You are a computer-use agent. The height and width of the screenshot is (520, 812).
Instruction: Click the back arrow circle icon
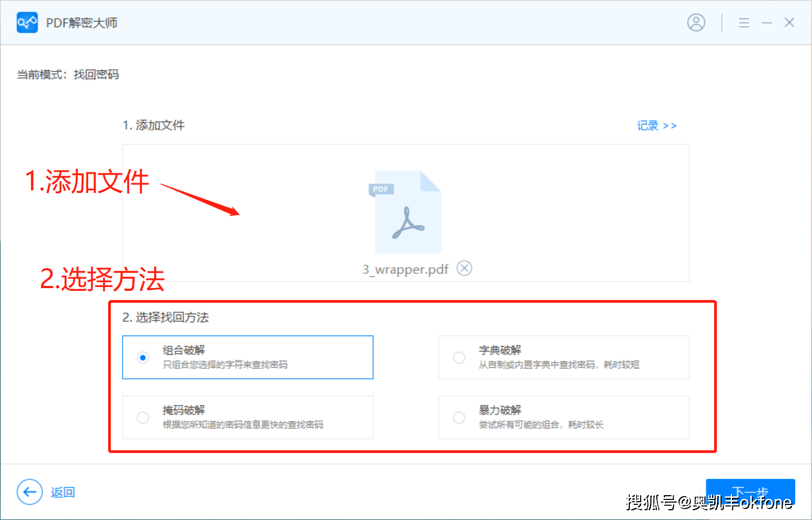30,492
